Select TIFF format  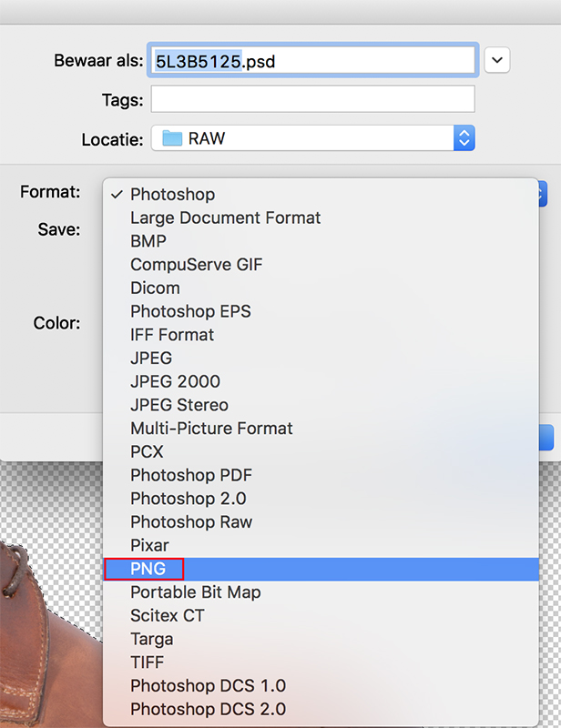(x=321, y=662)
